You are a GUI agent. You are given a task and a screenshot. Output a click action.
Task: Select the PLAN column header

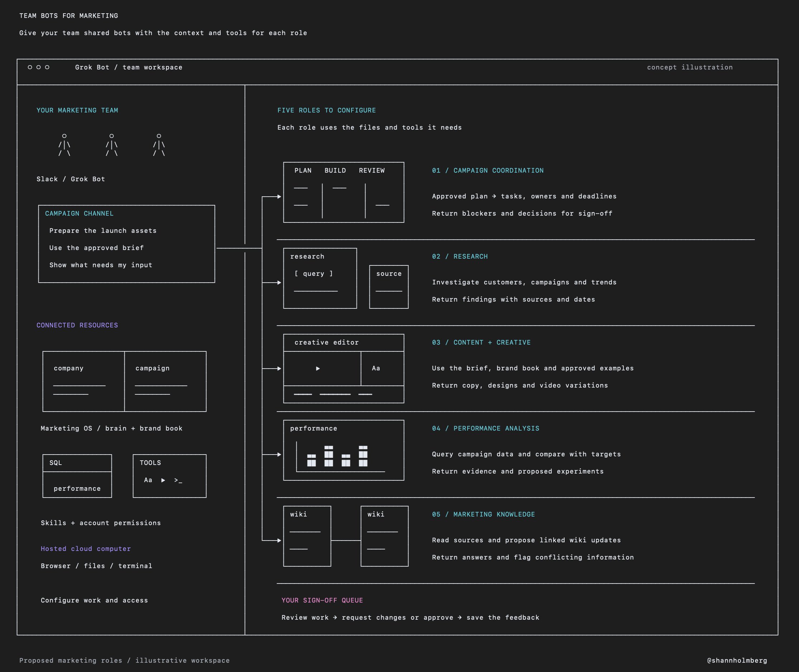click(x=303, y=171)
